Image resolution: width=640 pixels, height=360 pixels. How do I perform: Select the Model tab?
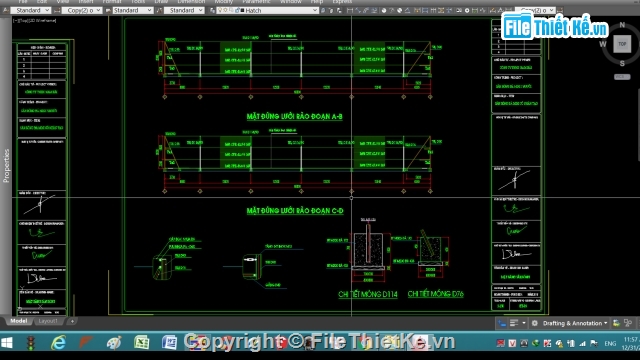click(x=18, y=321)
